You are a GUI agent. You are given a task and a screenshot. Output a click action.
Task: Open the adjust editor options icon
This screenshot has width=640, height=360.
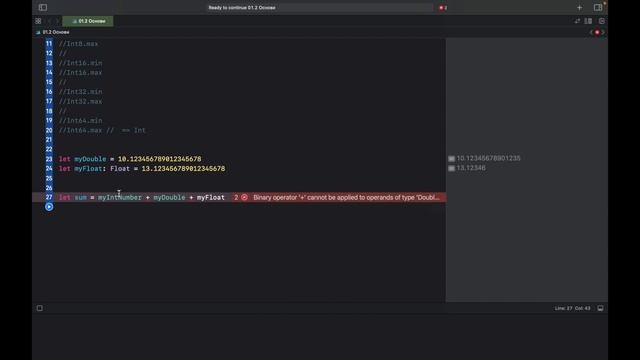tap(588, 21)
